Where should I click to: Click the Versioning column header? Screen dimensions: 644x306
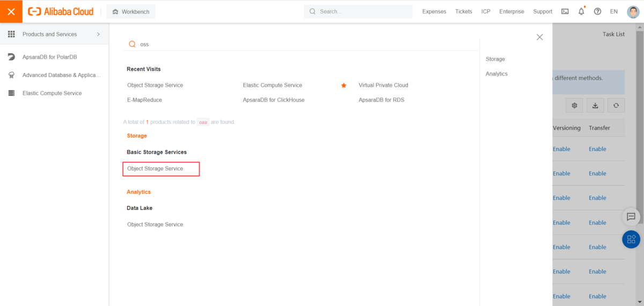click(x=567, y=128)
